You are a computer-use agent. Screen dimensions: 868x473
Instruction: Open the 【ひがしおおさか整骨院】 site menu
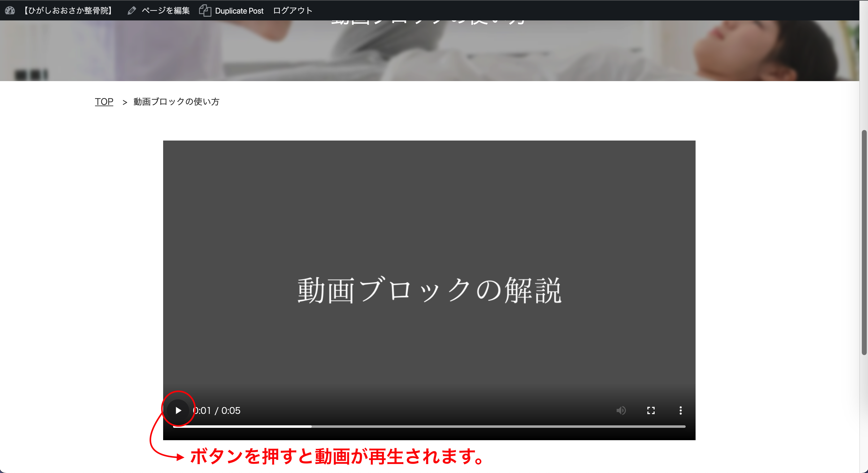click(x=68, y=11)
